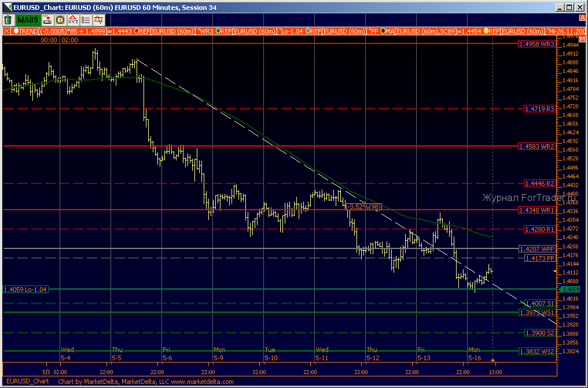The image size is (588, 388).
Task: Select the 1.4446 R2 level label
Action: pos(539,184)
